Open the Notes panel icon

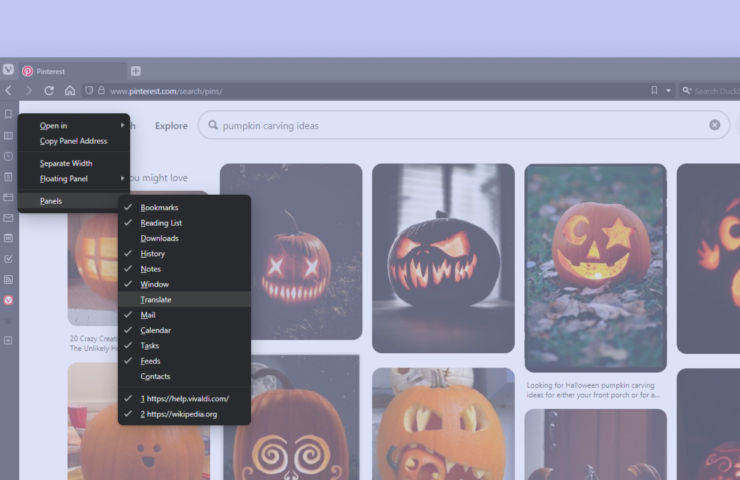(8, 177)
